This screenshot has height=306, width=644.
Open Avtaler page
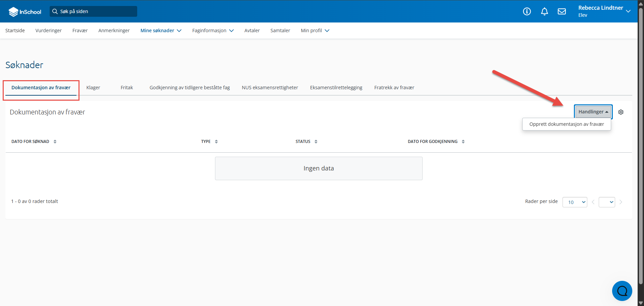click(x=252, y=31)
